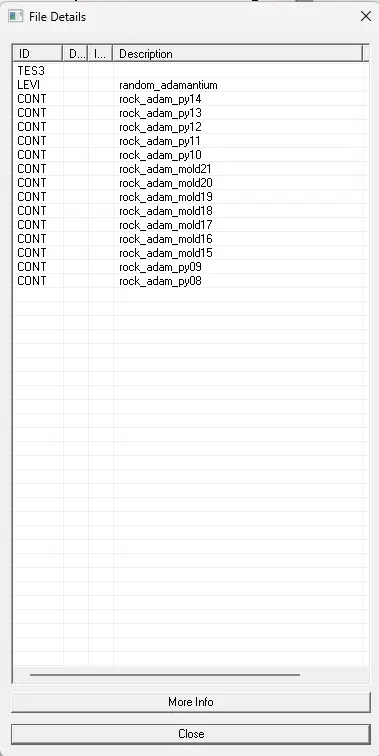Click the horizontal scrollbar below the list
The height and width of the screenshot is (756, 379).
165,675
